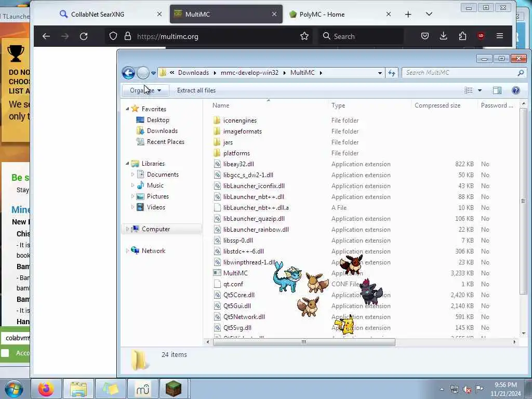The width and height of the screenshot is (532, 399).
Task: Click the vertical scrollbar in file list
Action: tap(523, 200)
